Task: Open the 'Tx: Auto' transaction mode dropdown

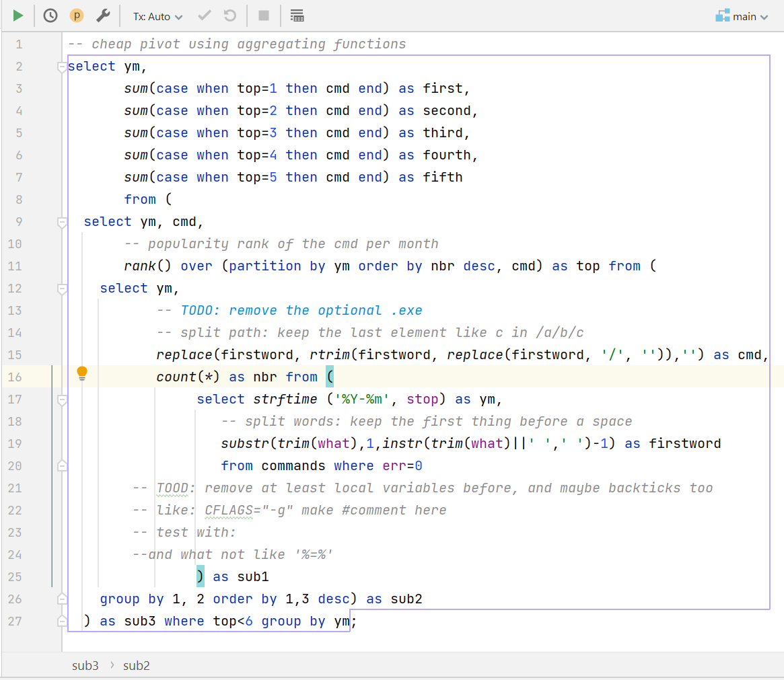Action: point(157,16)
